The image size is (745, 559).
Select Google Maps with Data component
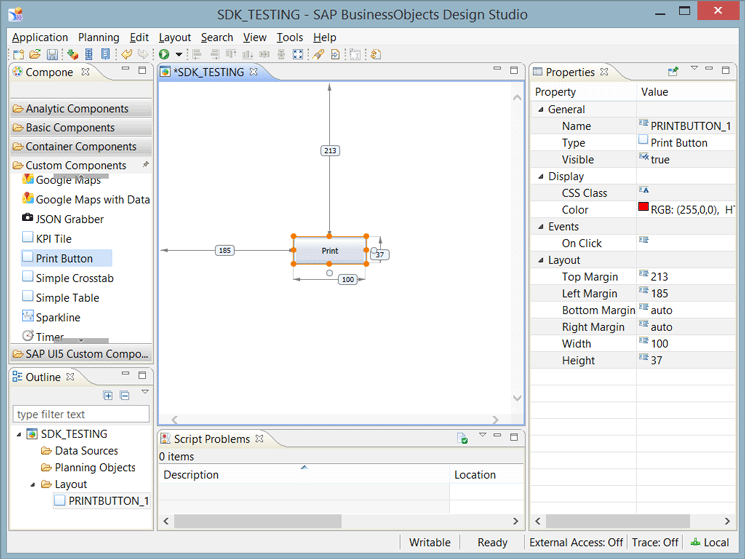tap(86, 199)
